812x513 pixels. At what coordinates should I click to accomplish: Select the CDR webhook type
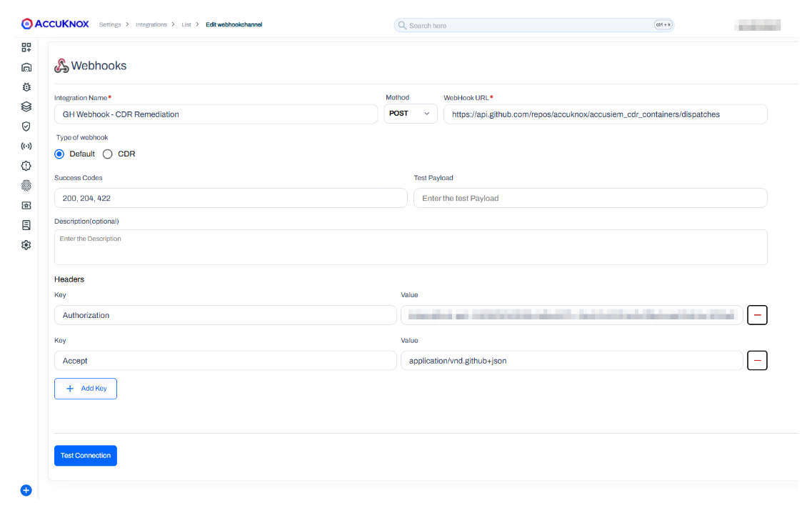pos(108,154)
